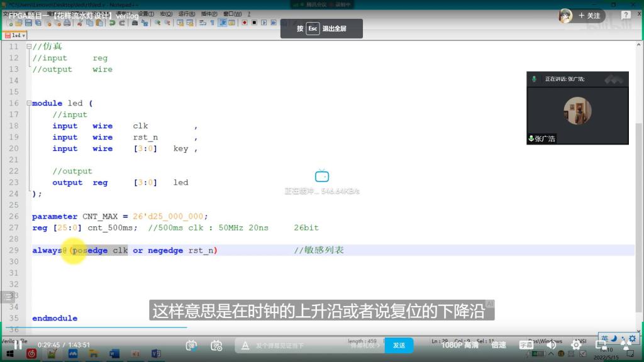Open the uploader avatar
The image size is (644, 362).
coord(565,16)
